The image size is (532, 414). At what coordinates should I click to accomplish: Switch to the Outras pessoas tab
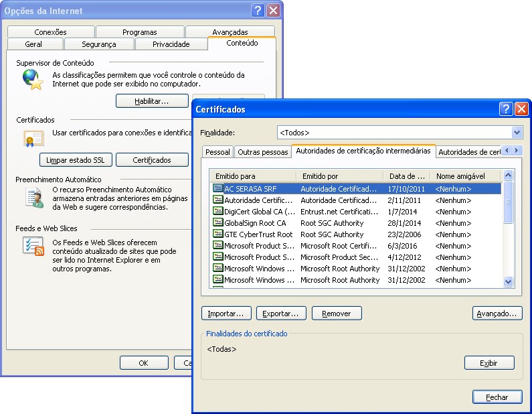(262, 152)
